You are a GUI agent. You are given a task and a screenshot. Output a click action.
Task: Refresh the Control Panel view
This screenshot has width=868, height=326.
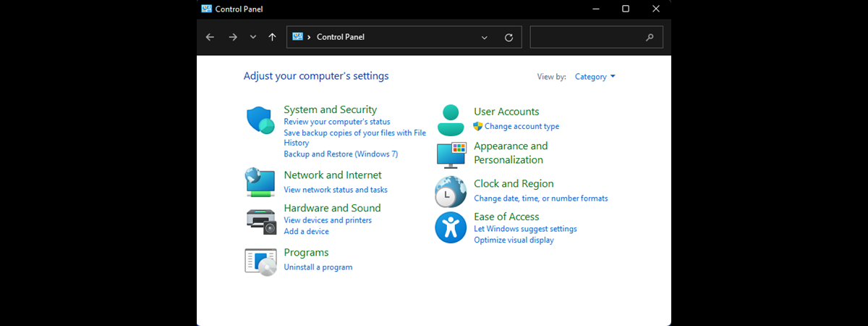509,37
